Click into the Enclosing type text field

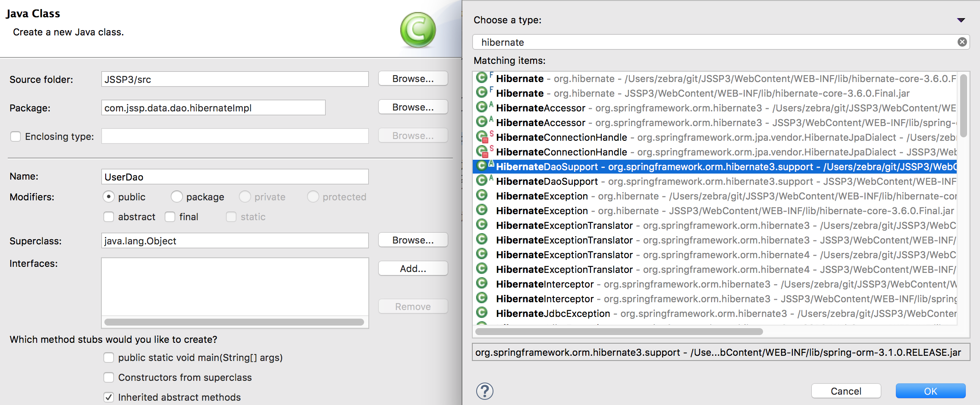235,136
